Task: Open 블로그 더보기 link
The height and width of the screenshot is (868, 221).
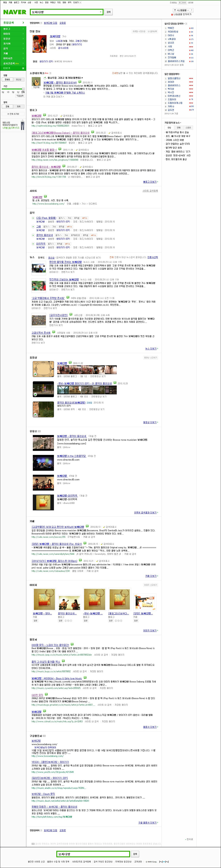Action: pyautogui.click(x=150, y=182)
